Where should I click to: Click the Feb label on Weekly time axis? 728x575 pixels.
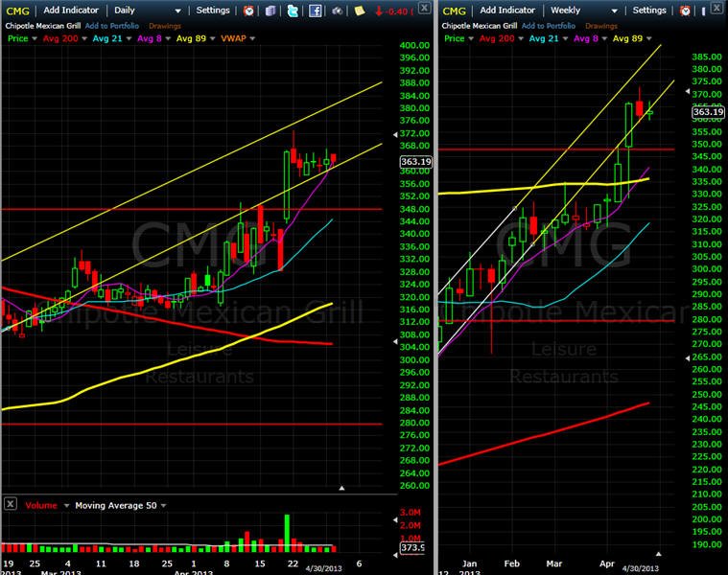[x=511, y=563]
